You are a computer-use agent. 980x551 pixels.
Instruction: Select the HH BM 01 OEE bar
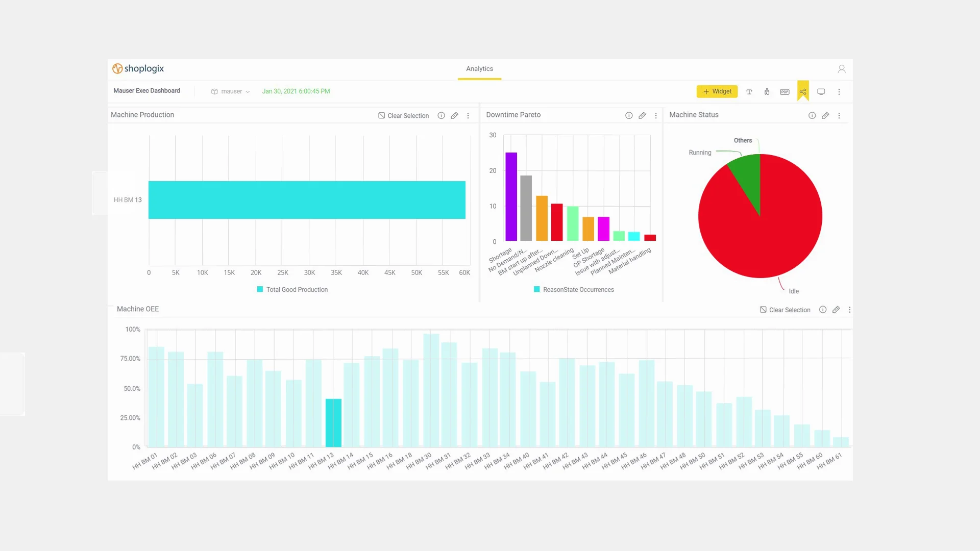pyautogui.click(x=156, y=397)
